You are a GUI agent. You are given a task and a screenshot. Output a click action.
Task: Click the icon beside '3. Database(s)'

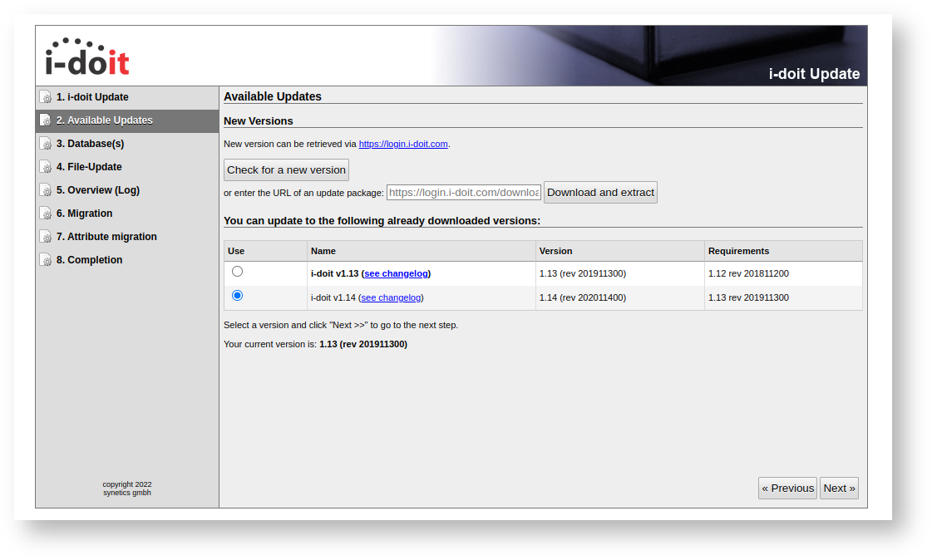point(46,144)
